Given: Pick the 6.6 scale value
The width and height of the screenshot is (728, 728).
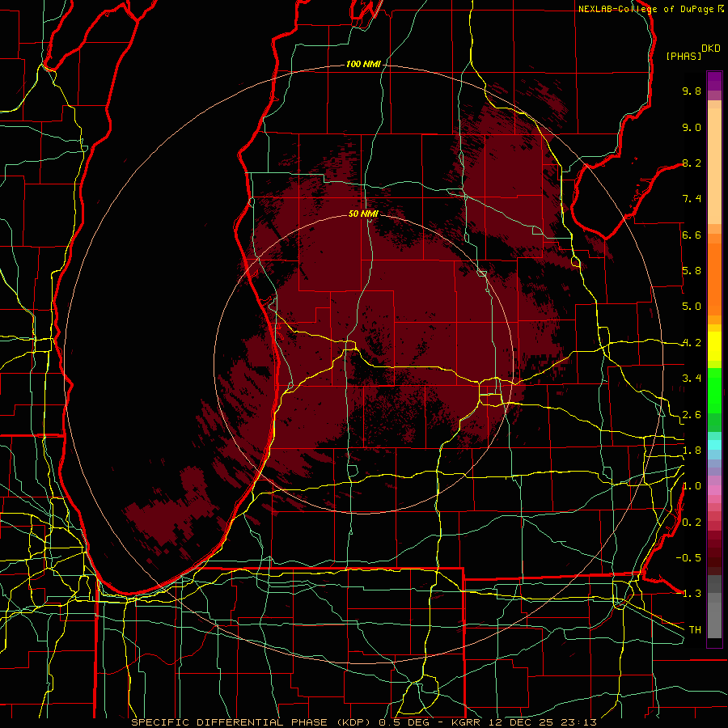Looking at the screenshot, I should (692, 235).
